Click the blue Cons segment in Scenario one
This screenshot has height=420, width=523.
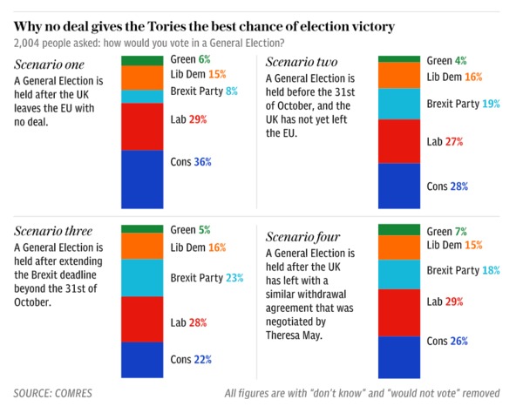tap(141, 179)
